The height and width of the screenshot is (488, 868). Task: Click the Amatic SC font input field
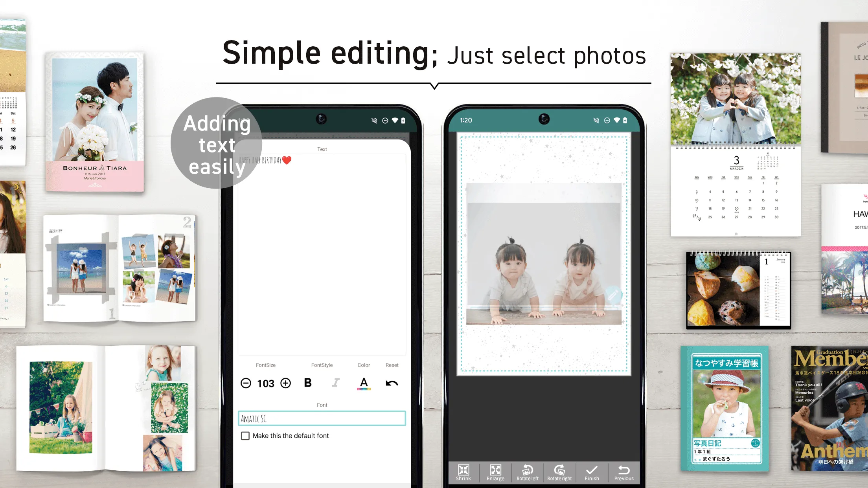(321, 418)
